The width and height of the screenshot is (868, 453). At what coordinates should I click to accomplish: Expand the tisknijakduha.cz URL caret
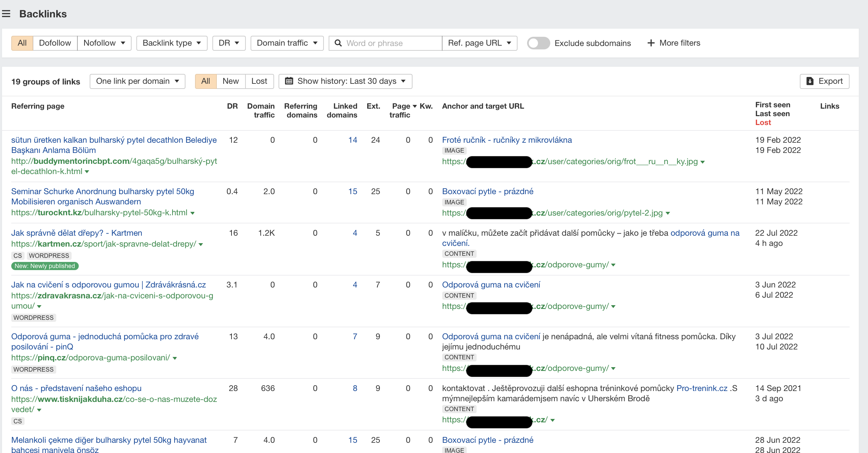click(x=39, y=410)
